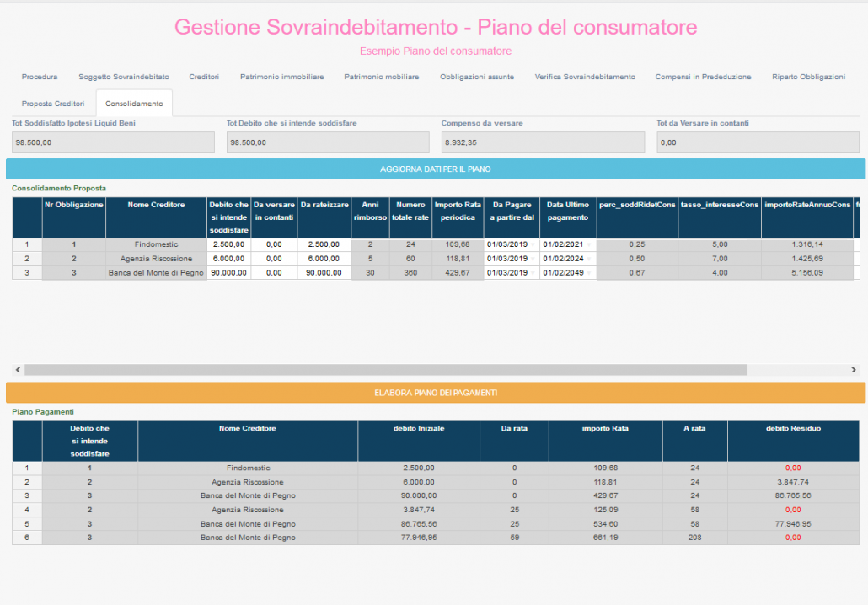Open Compensi in Prededuzione tab

tap(703, 77)
